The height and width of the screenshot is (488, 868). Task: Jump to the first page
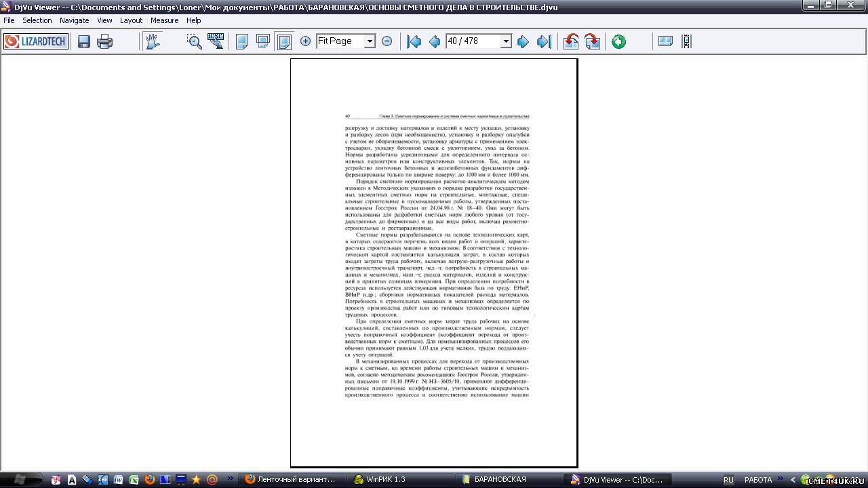point(414,41)
